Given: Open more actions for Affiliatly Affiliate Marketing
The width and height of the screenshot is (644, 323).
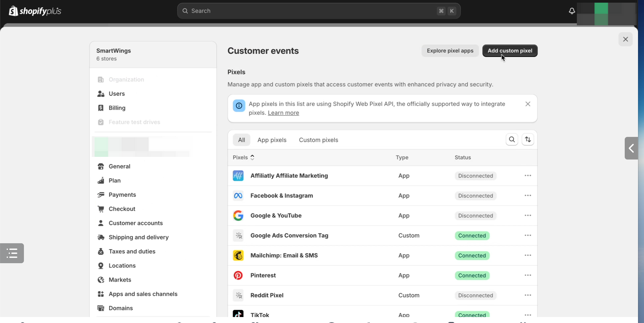Looking at the screenshot, I should coord(528,175).
